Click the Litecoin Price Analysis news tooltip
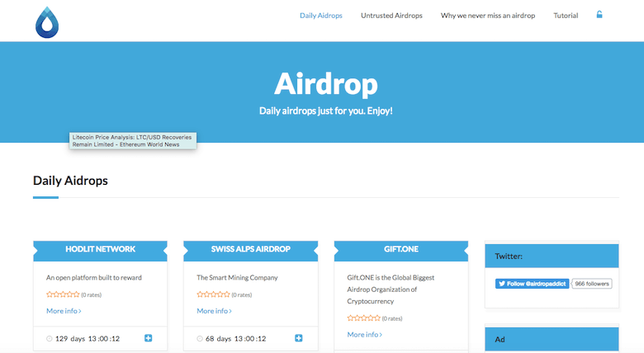This screenshot has width=644, height=353. pyautogui.click(x=133, y=141)
